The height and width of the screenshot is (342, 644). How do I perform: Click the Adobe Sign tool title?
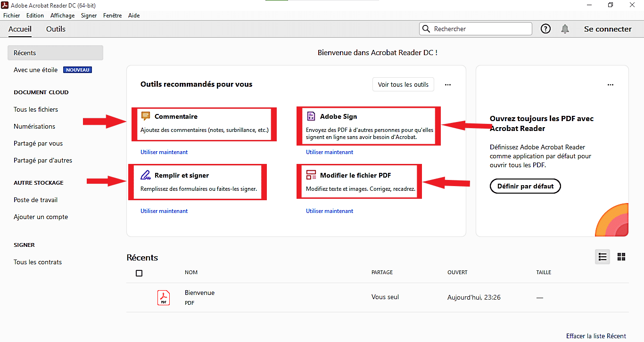(x=339, y=116)
